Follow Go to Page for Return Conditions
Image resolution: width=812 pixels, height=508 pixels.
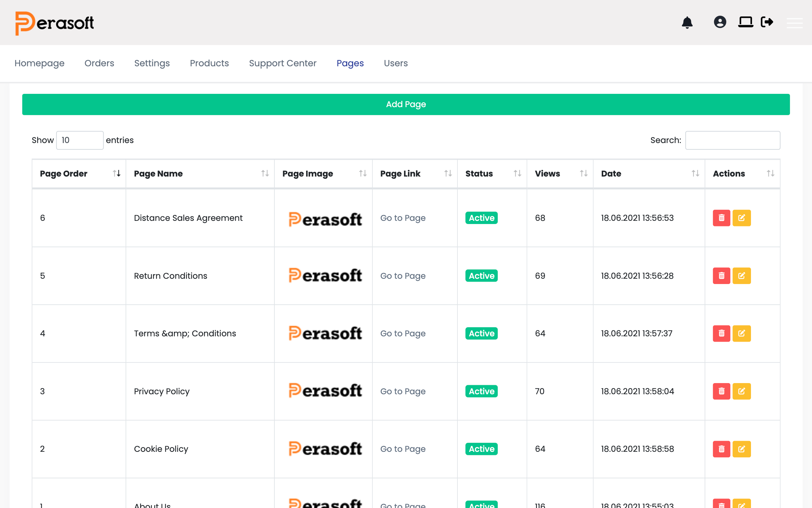[403, 276]
